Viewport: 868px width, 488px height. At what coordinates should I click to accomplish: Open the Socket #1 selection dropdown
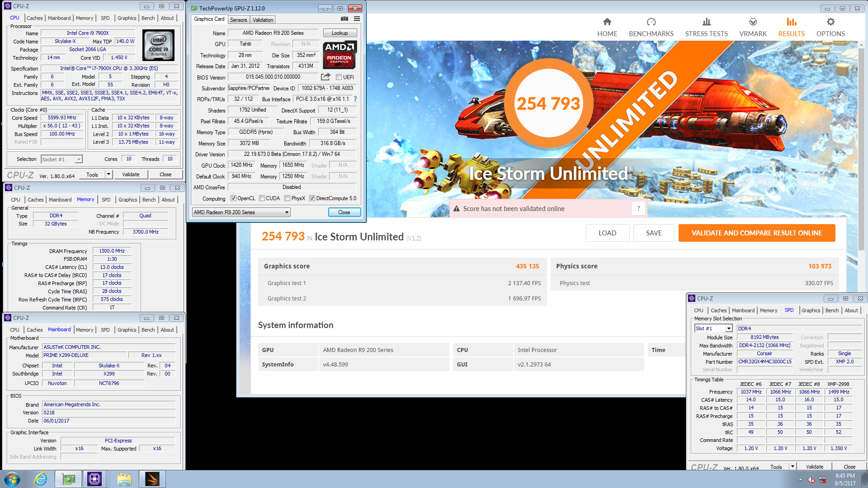(61, 159)
